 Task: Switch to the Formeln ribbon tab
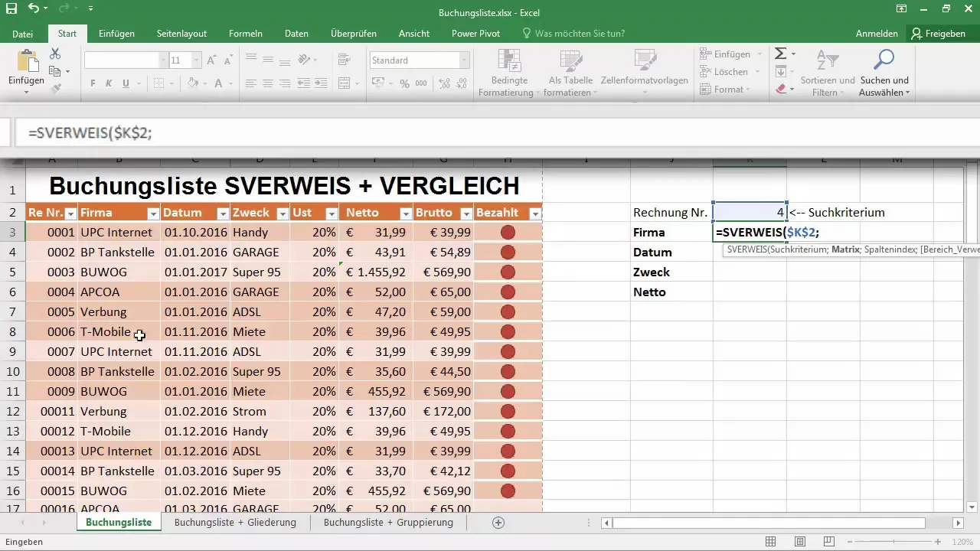click(x=246, y=34)
